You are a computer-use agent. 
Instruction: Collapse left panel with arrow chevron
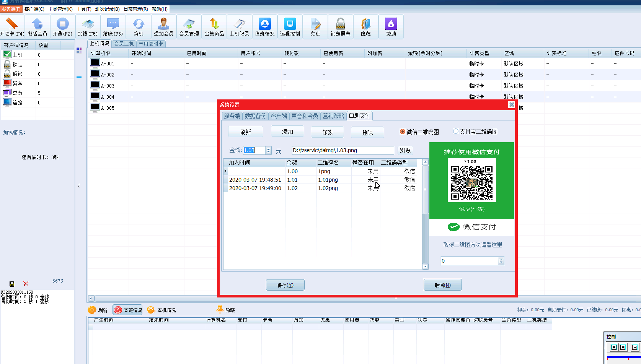(79, 185)
